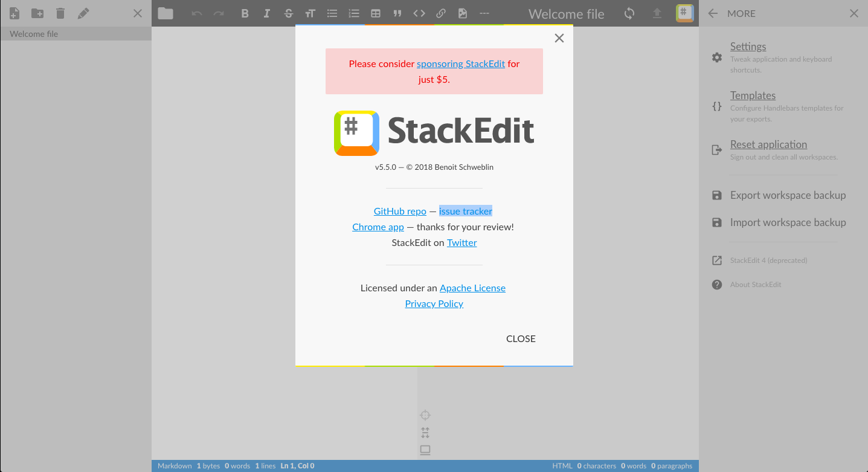Insert an image
The width and height of the screenshot is (868, 472).
(x=463, y=13)
